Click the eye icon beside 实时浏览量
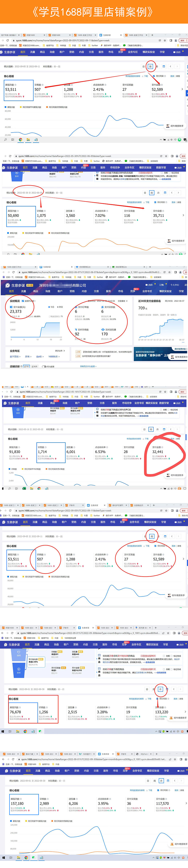This screenshot has height=868, width=188. coord(103,330)
